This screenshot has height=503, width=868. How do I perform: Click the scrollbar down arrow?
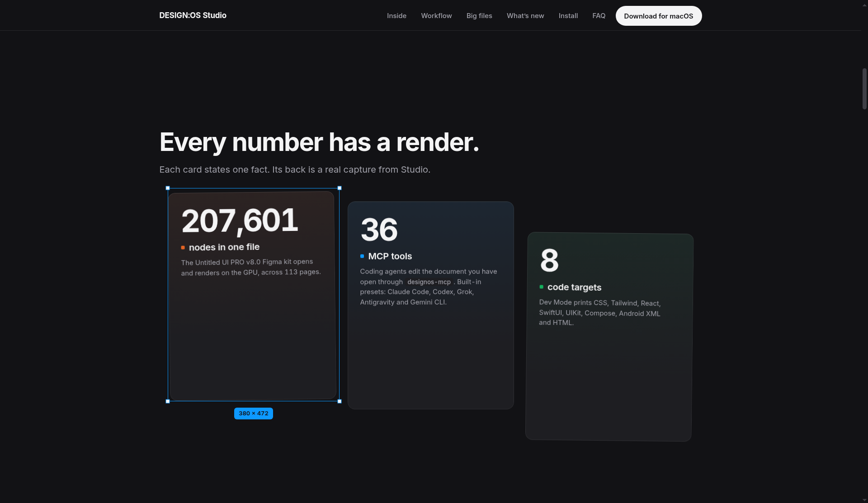864,499
